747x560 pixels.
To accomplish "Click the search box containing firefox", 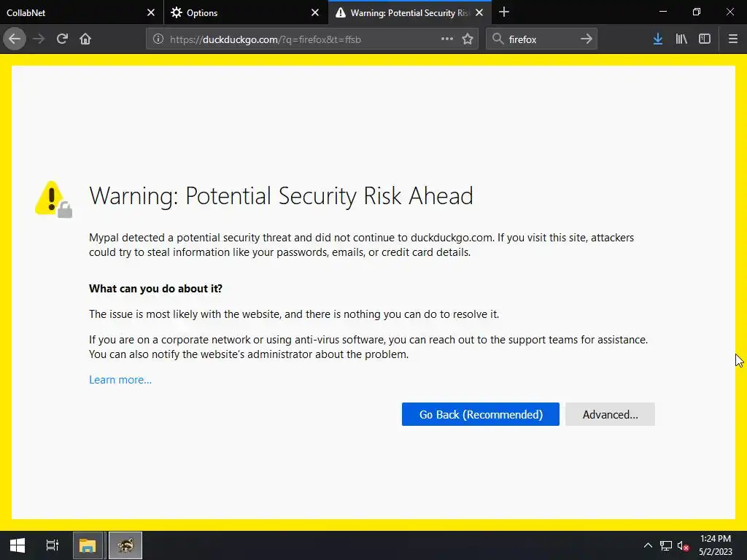I will 541,39.
